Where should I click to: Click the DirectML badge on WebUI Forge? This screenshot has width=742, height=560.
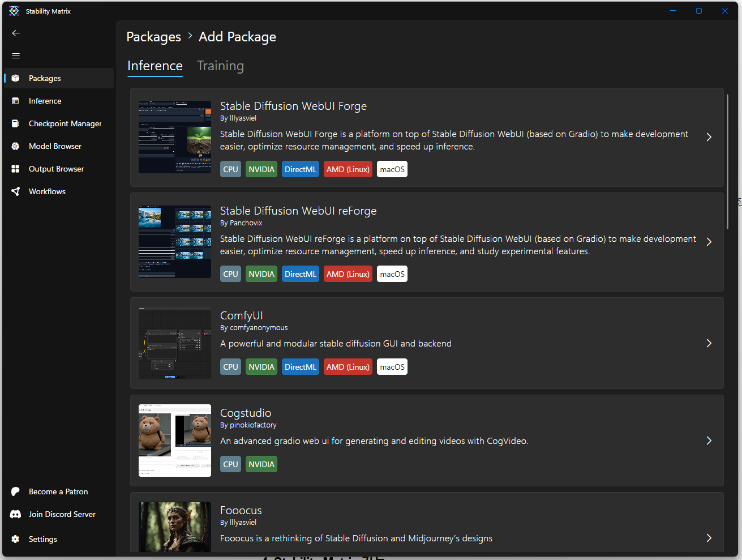[x=301, y=169]
